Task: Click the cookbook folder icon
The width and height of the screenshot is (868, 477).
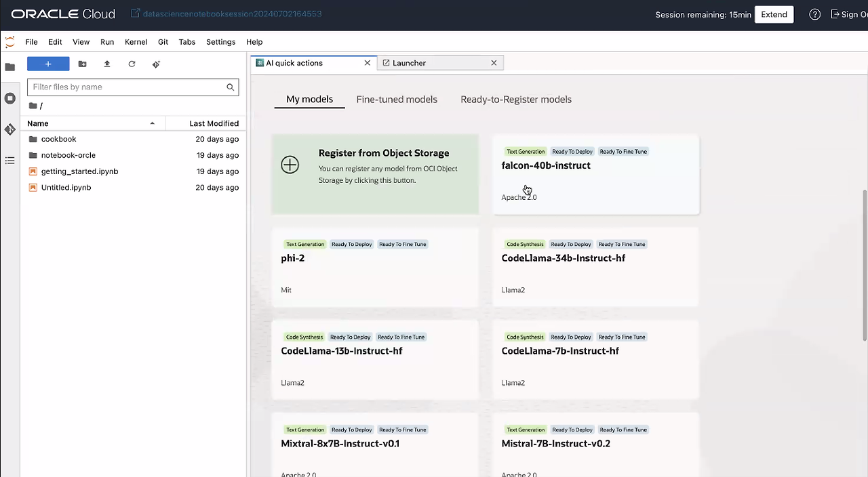Action: point(33,139)
